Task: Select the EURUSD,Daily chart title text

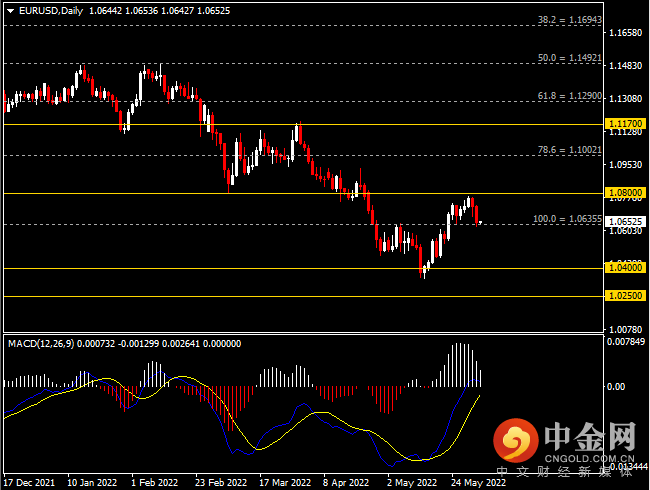Action: [x=51, y=11]
